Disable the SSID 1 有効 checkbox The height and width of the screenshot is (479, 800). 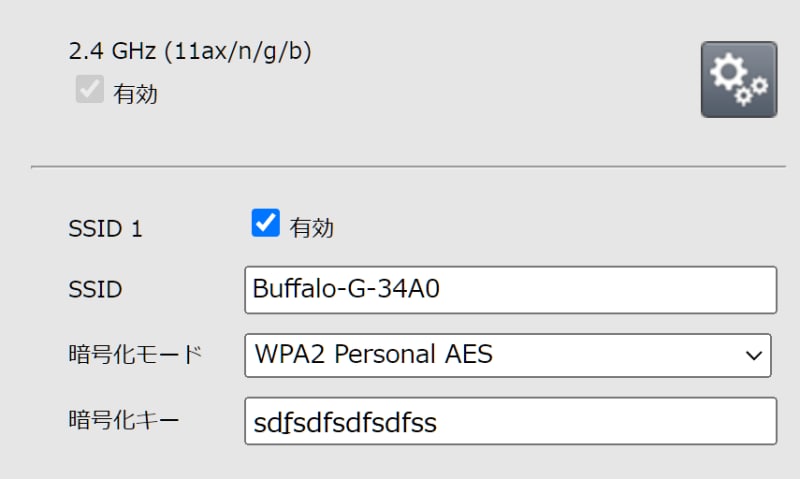point(265,224)
